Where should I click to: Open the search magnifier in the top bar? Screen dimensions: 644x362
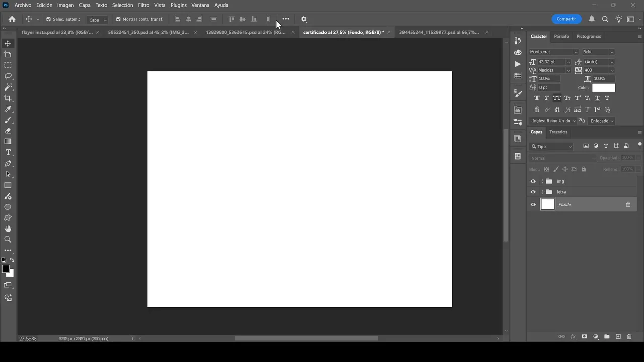click(605, 19)
